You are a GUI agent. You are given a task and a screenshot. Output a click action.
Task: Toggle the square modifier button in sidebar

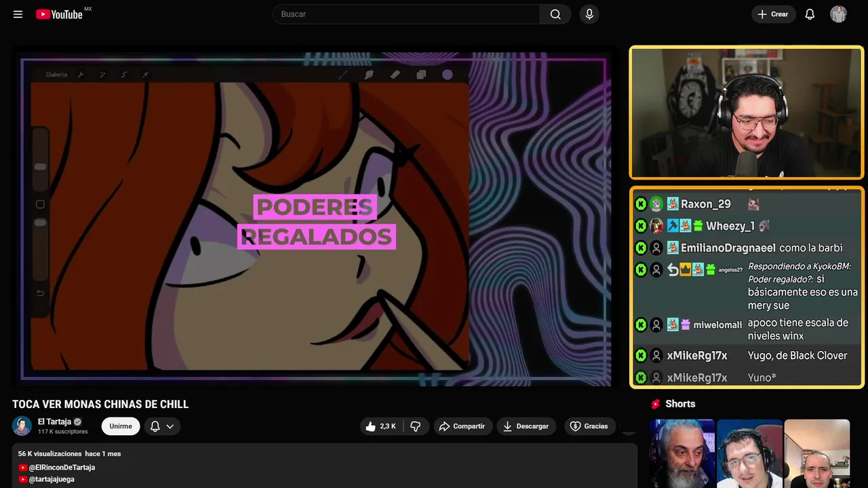(x=40, y=204)
